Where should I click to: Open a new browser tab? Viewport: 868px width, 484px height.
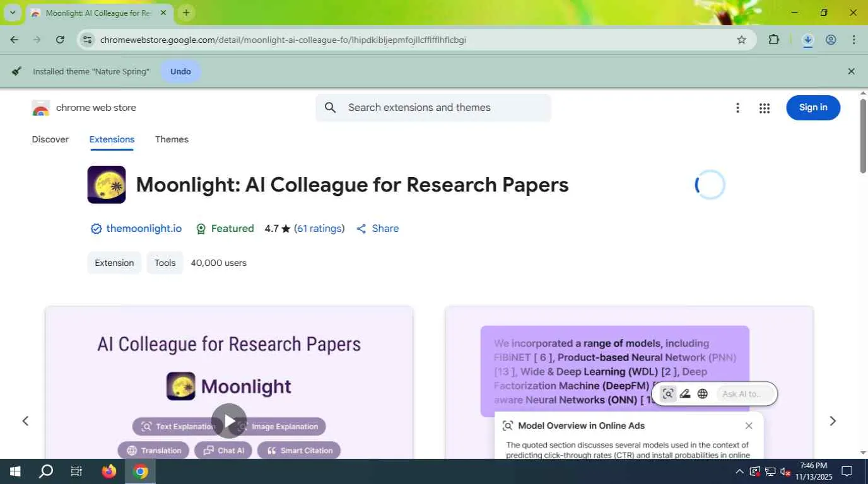(x=186, y=13)
